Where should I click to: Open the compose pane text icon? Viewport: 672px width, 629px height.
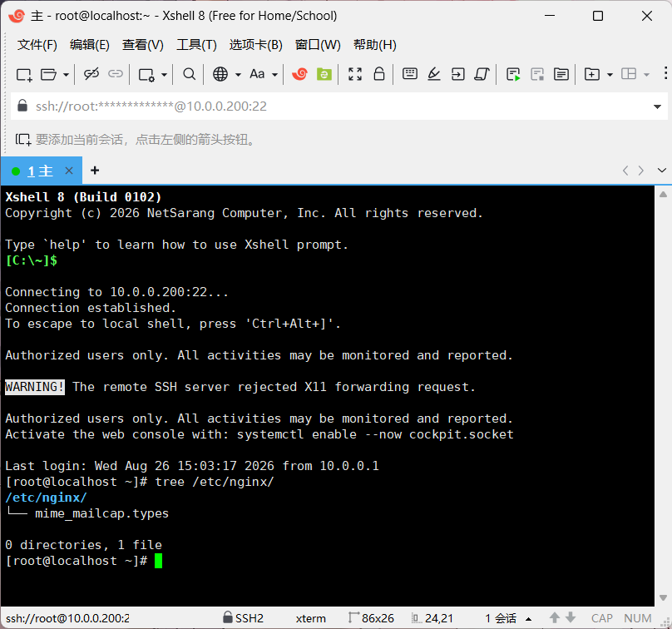coord(561,74)
